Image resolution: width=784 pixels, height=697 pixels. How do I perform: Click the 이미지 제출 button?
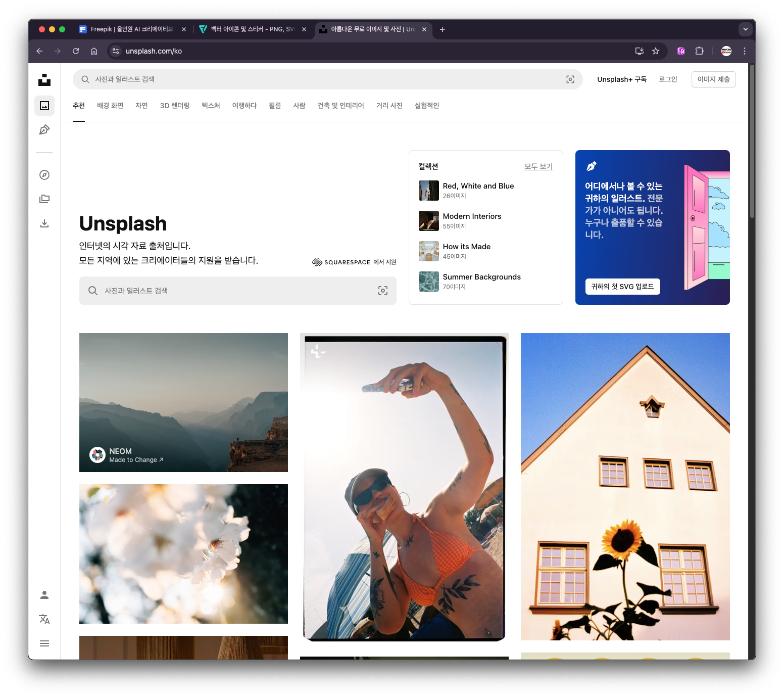pos(713,79)
